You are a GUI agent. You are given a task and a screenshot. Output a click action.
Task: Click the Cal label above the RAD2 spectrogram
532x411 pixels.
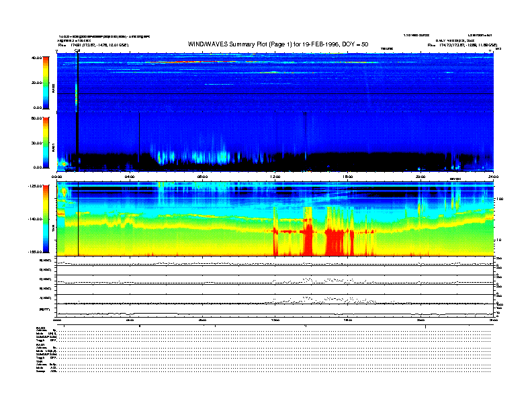click(x=77, y=50)
